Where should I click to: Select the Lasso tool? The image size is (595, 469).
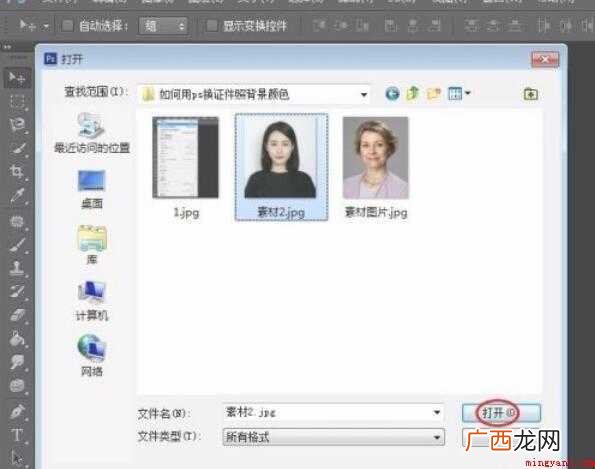(x=17, y=124)
